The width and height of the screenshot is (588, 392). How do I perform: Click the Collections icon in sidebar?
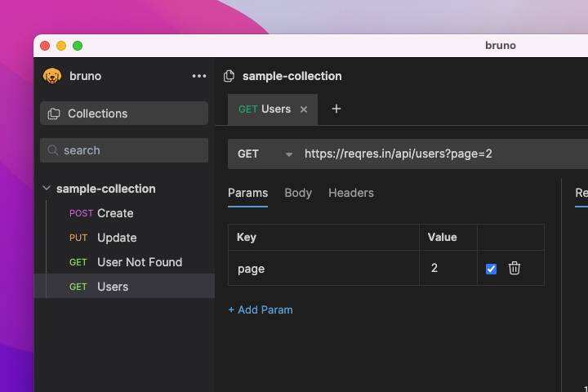[54, 114]
